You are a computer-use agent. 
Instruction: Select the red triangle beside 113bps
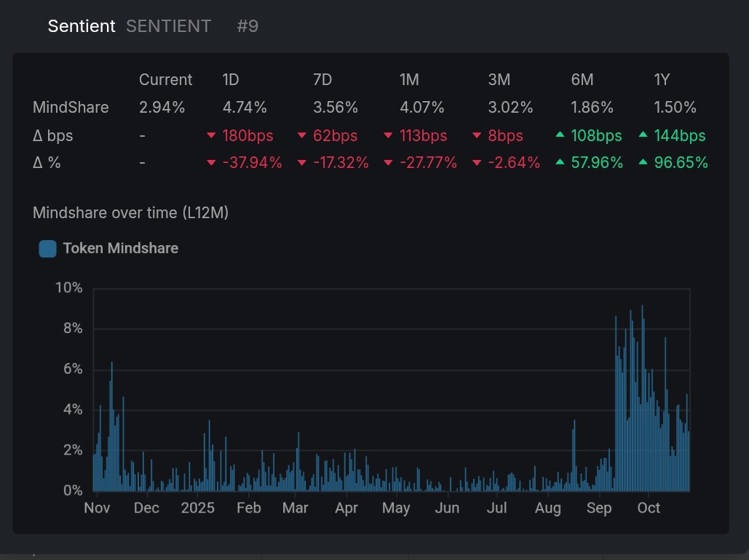(388, 135)
